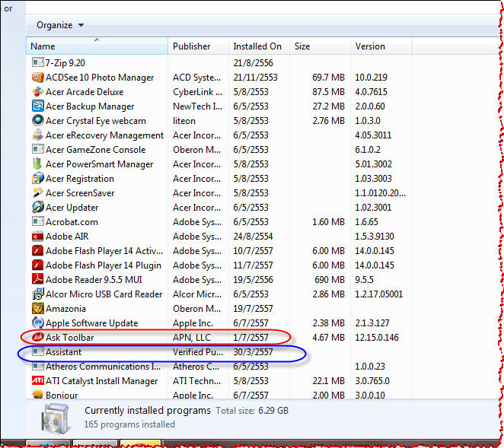Sort the list by Version column
This screenshot has width=504, height=448.
[381, 46]
